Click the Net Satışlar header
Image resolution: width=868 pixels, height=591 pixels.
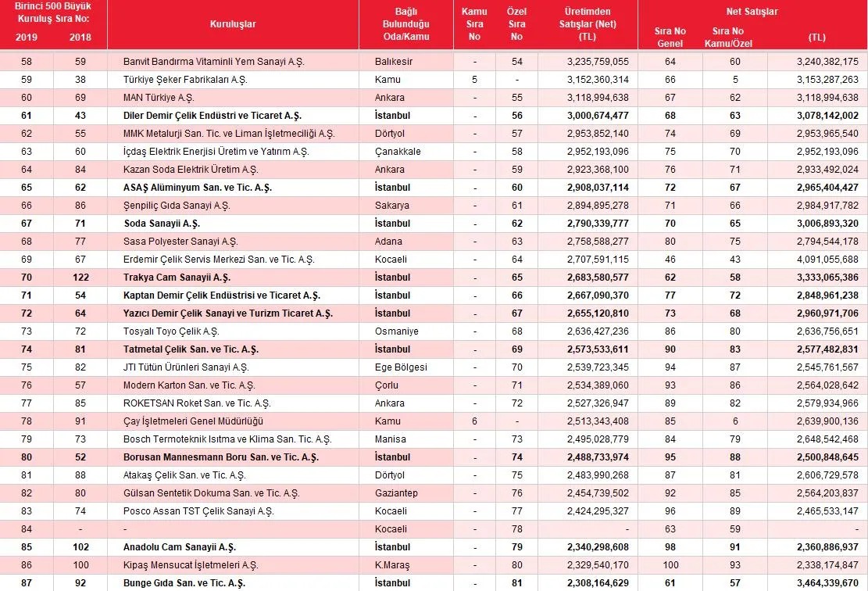point(752,12)
